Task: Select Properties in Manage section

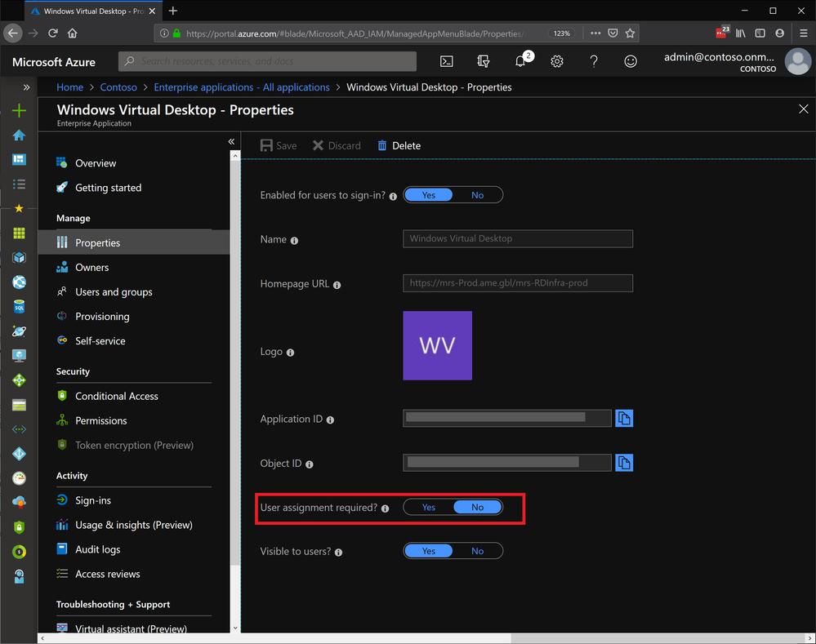Action: 134,243
